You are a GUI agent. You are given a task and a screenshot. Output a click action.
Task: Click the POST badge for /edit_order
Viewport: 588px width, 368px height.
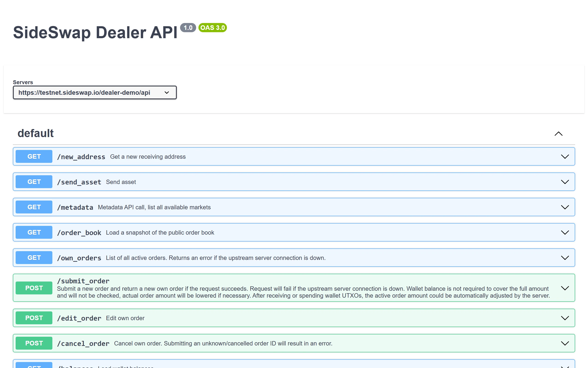point(34,318)
